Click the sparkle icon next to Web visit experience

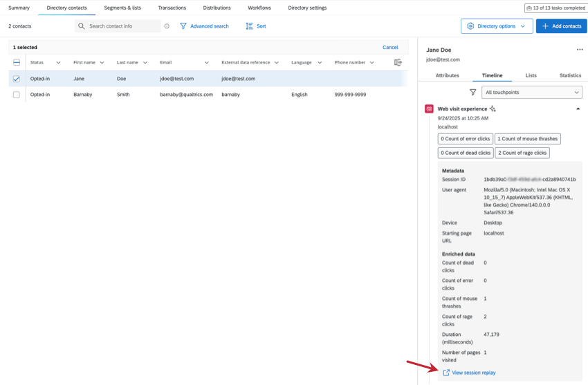(493, 109)
